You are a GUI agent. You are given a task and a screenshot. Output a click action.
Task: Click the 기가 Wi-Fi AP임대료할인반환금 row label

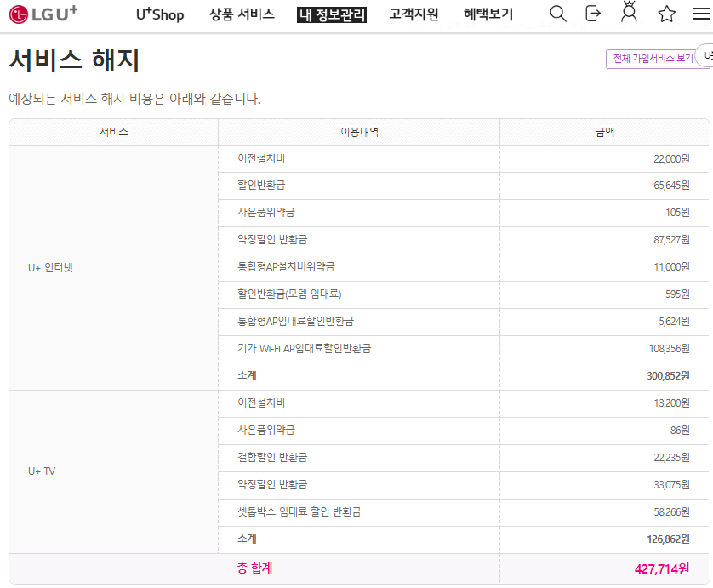pyautogui.click(x=305, y=349)
